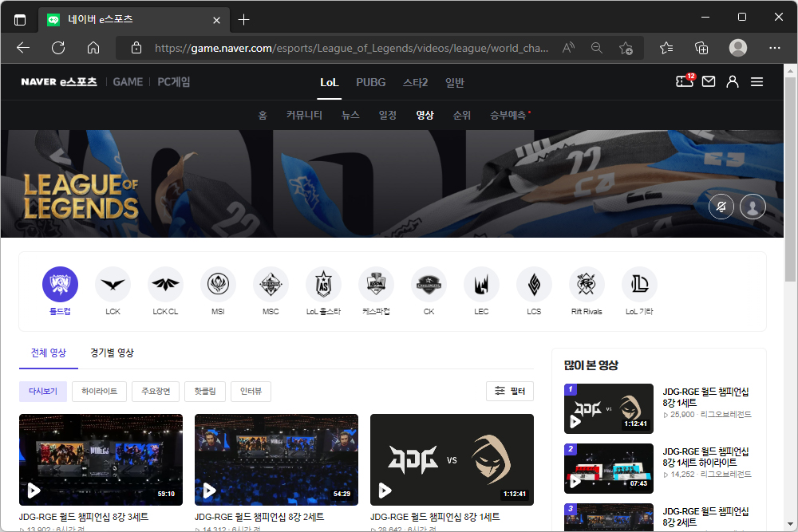The image size is (798, 532).
Task: Click the NAVER e스포츠 logo
Action: point(59,82)
